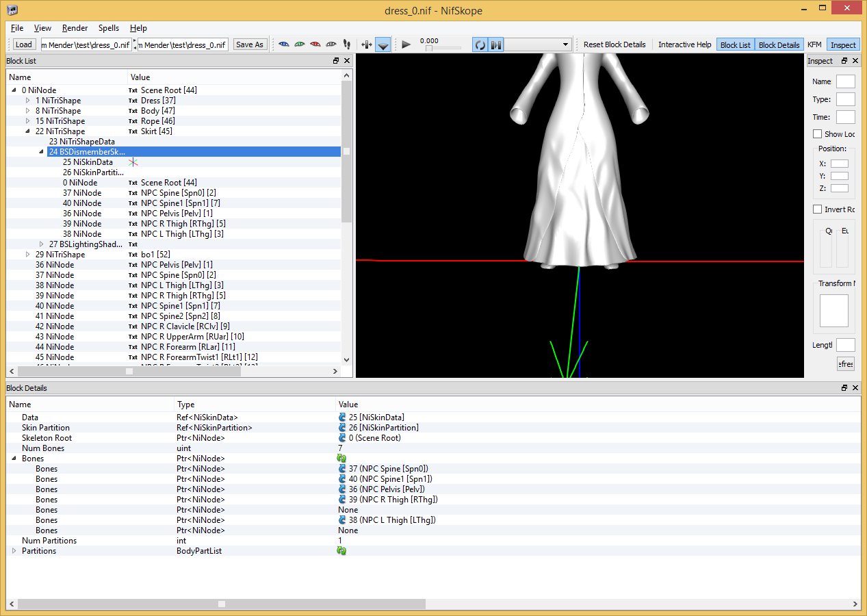Click the Time input field in Inspect panel
Screen dimensions: 867x616
pos(845,116)
